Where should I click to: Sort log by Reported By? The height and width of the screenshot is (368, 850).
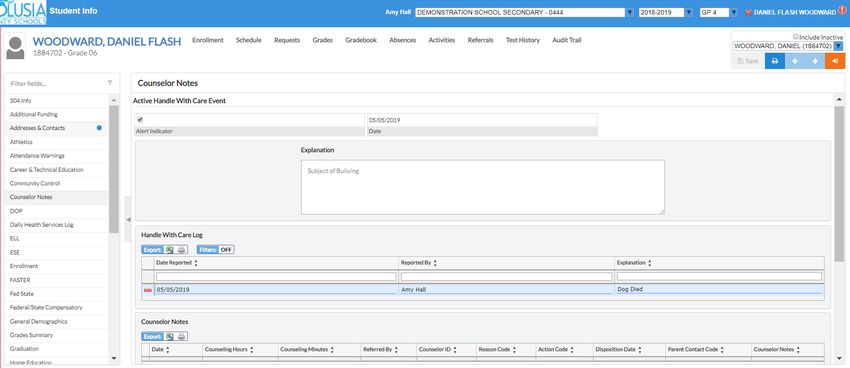tap(435, 263)
